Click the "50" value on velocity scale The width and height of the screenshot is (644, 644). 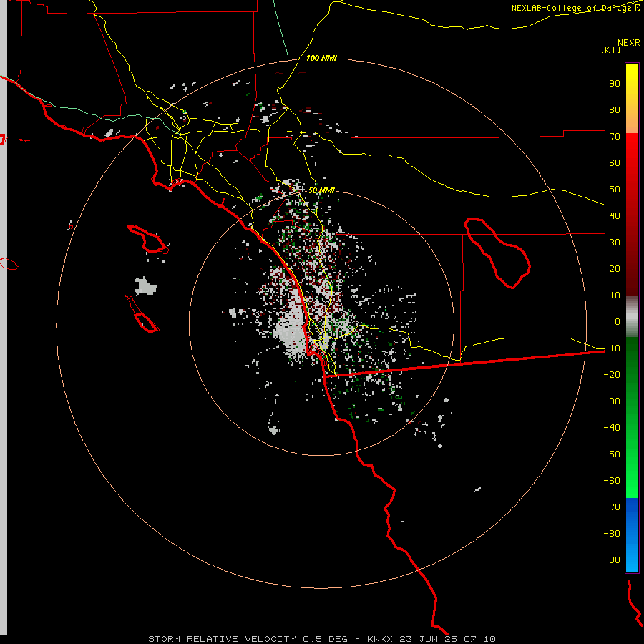615,190
